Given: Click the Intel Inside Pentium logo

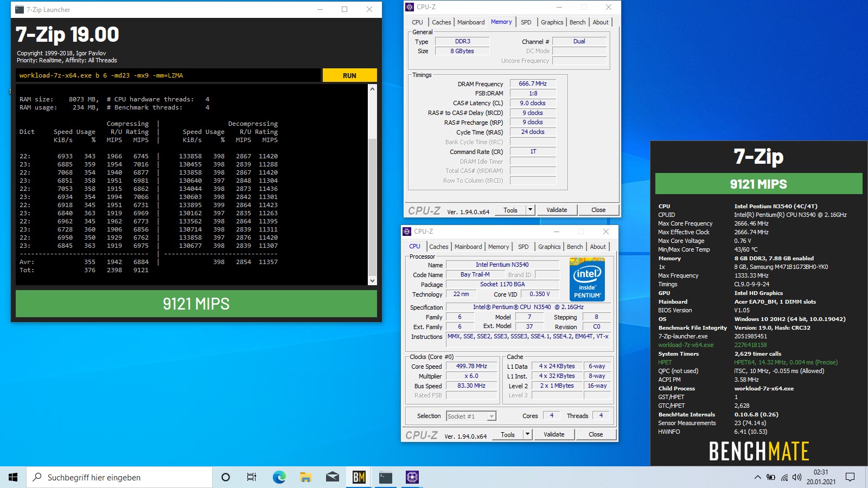Looking at the screenshot, I should point(587,280).
